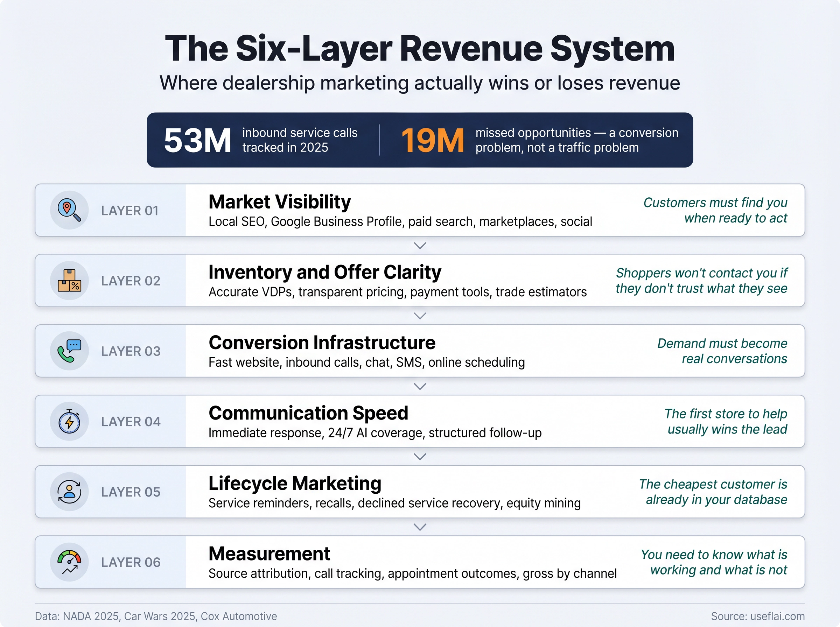The height and width of the screenshot is (627, 840).
Task: Click the "Measurement" heading
Action: tap(269, 554)
